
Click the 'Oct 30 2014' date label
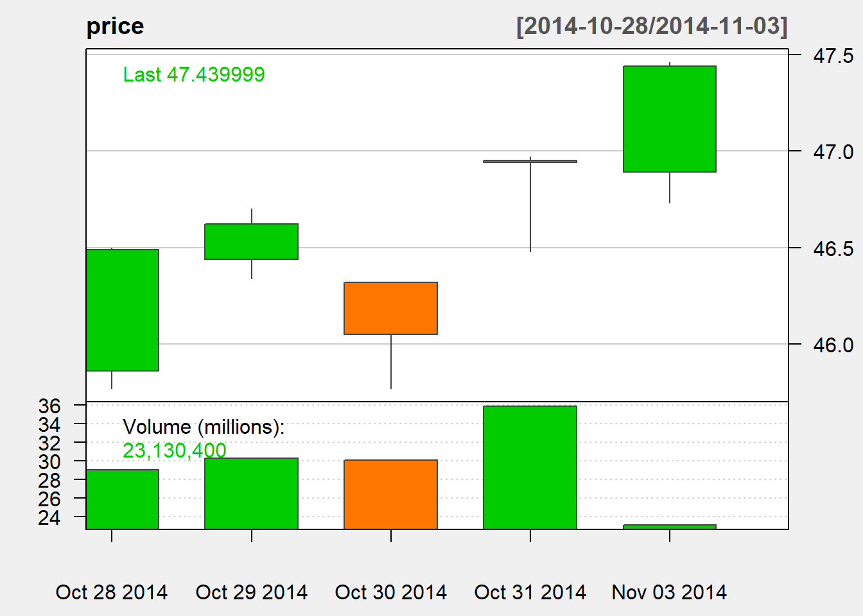(390, 592)
